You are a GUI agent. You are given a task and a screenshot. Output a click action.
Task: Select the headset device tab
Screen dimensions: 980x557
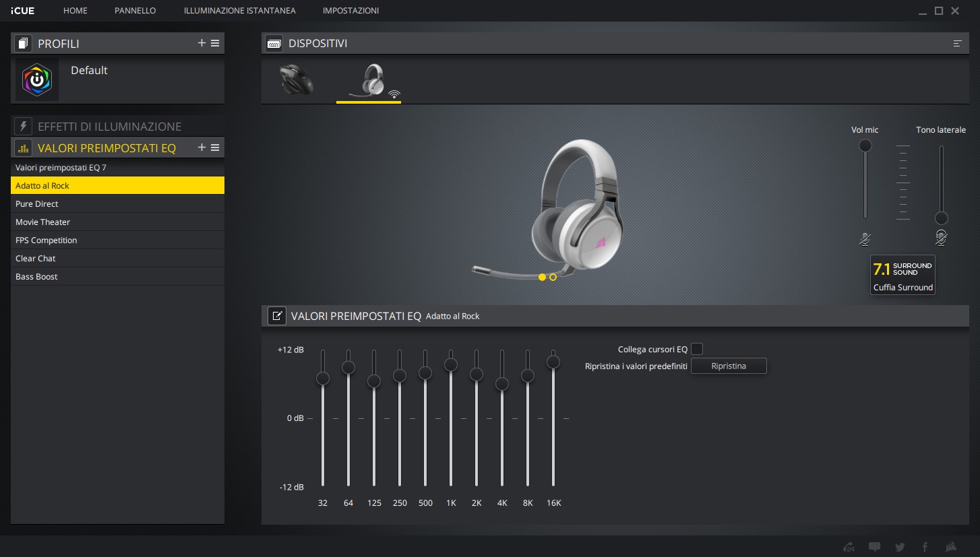click(x=369, y=81)
